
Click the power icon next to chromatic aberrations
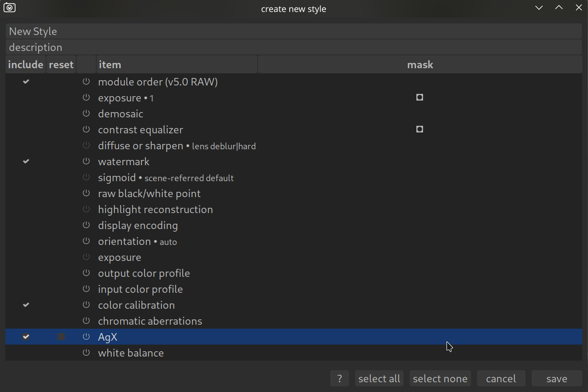tap(86, 321)
